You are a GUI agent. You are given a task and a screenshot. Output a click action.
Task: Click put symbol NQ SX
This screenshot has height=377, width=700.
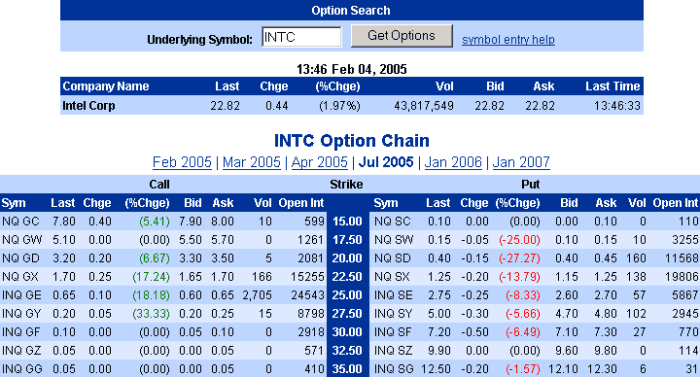pos(392,277)
